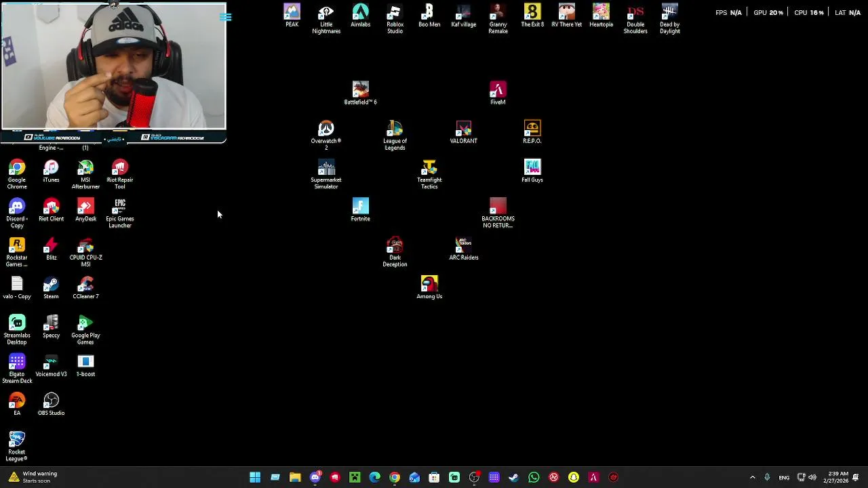Open the overlay menu on webcam corner
Image resolution: width=868 pixels, height=488 pixels.
(226, 17)
